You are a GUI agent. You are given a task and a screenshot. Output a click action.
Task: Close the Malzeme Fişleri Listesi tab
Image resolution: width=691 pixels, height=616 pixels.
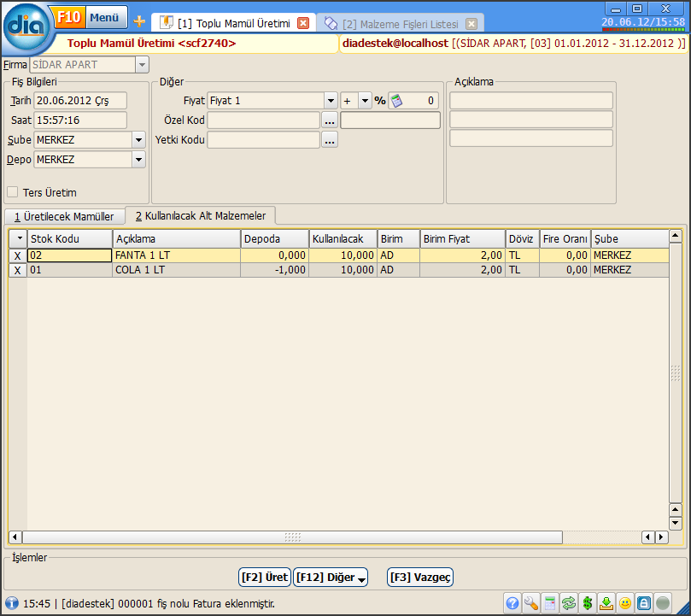click(x=471, y=24)
